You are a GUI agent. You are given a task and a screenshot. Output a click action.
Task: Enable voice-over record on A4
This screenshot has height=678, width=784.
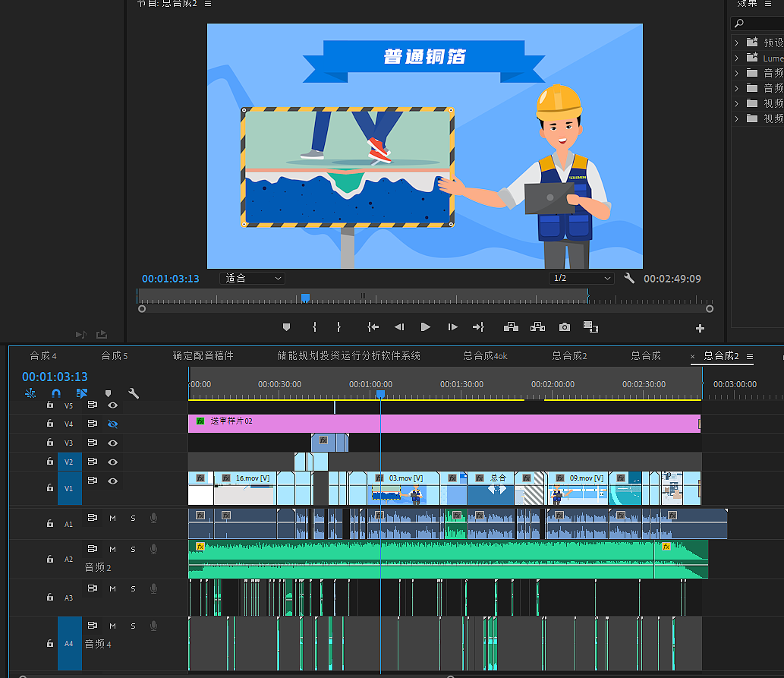154,626
